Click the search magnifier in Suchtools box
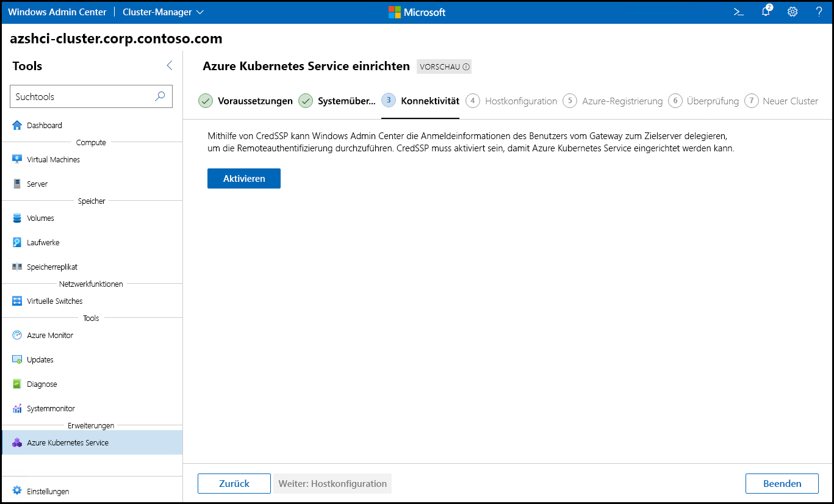 click(160, 96)
